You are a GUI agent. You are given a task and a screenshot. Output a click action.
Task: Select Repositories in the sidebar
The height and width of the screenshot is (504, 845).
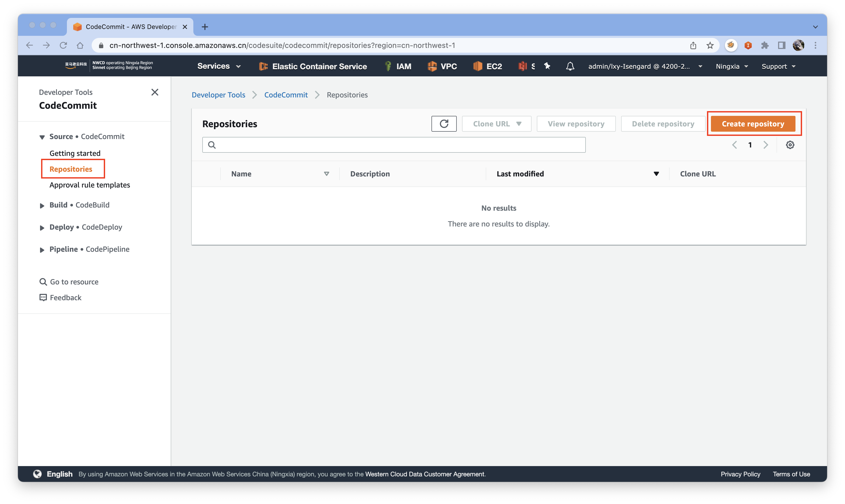[71, 169]
